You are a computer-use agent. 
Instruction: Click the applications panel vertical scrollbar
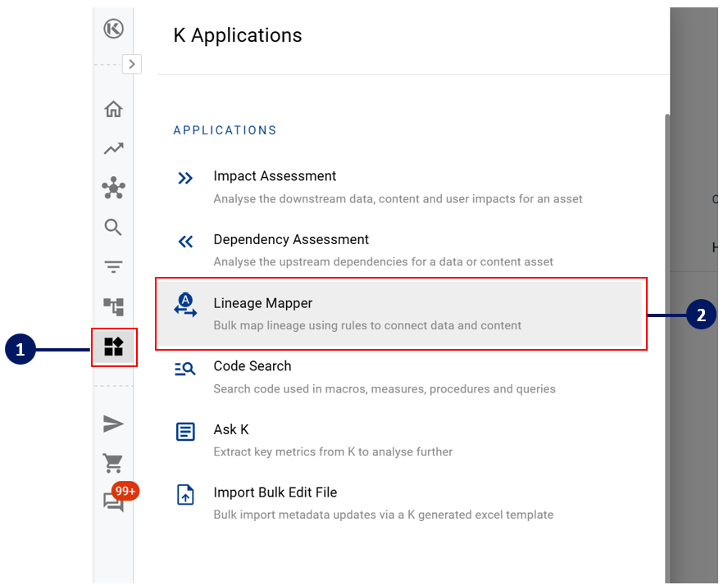click(667, 328)
